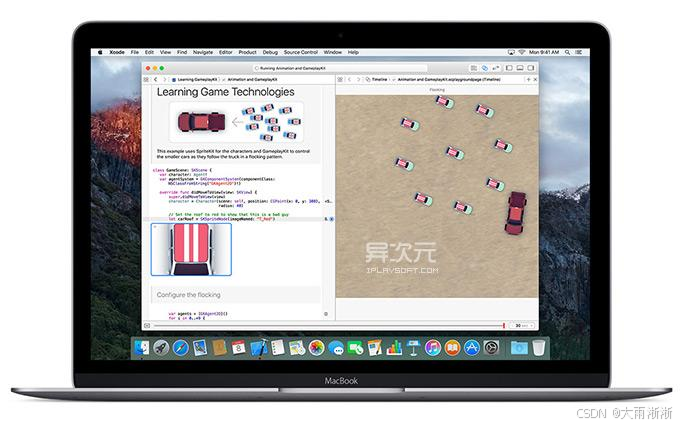Open related items menu in left editor jump bar
680x427 pixels.
[x=147, y=80]
